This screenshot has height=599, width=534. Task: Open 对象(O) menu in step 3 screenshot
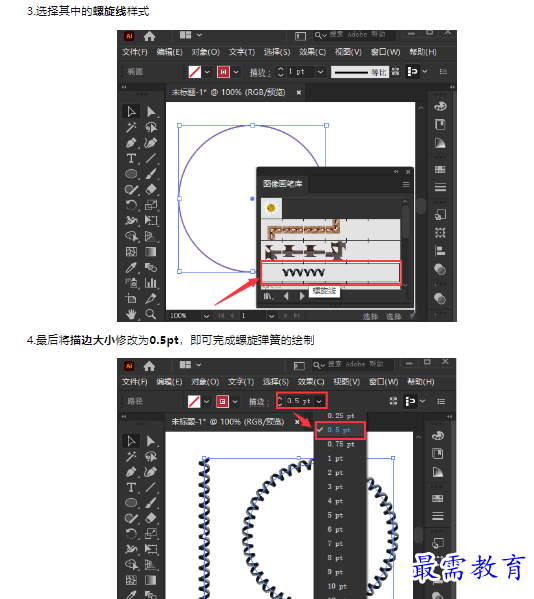(x=206, y=52)
